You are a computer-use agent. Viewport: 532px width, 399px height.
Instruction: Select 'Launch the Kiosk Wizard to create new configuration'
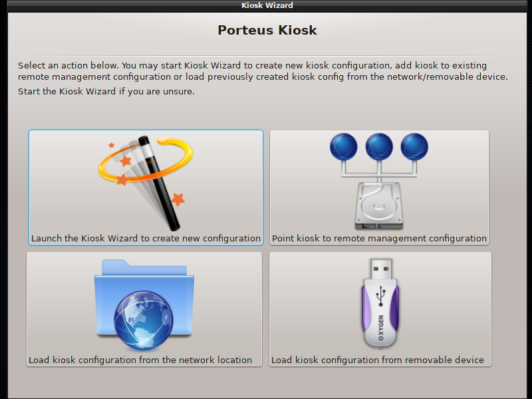pos(146,188)
